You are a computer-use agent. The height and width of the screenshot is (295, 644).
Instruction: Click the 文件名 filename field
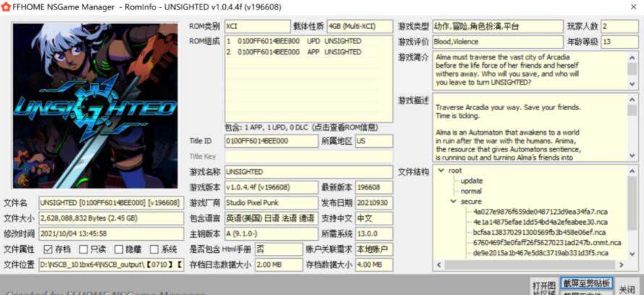click(111, 203)
